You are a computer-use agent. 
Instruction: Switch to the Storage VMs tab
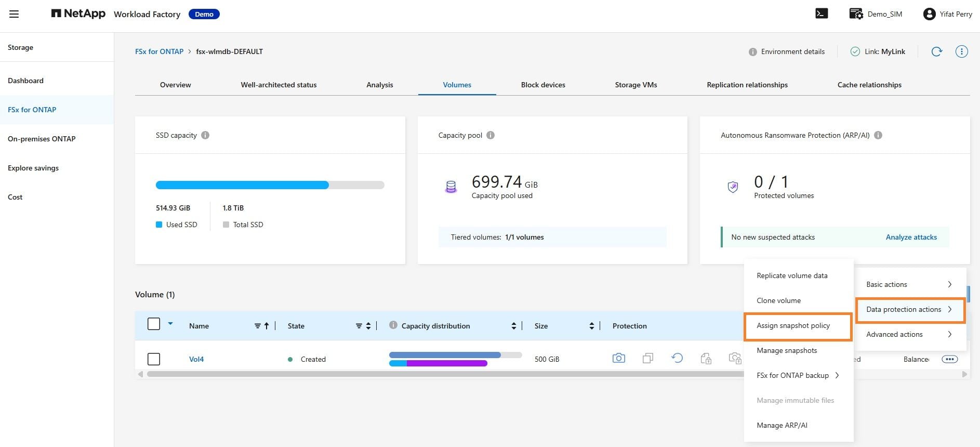pyautogui.click(x=635, y=85)
